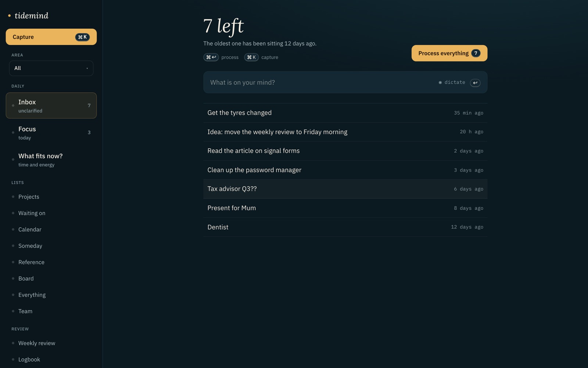
Task: Switch to the Focus today view
Action: click(x=51, y=133)
